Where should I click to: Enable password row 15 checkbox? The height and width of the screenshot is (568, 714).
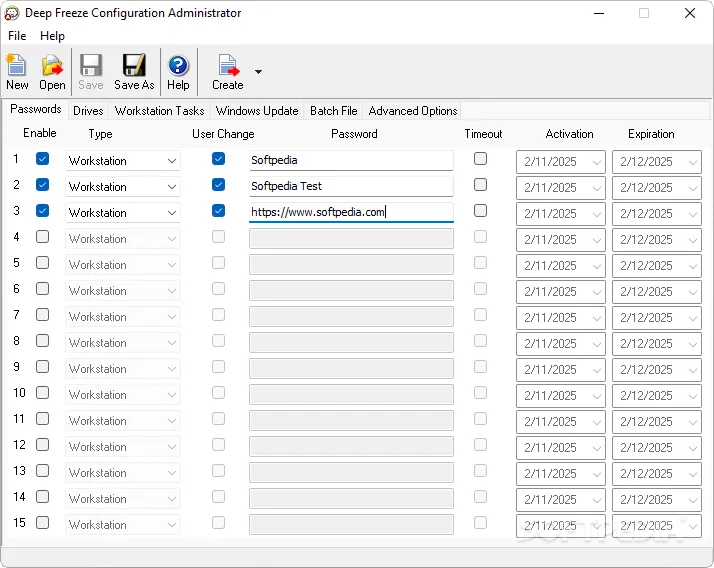point(42,522)
